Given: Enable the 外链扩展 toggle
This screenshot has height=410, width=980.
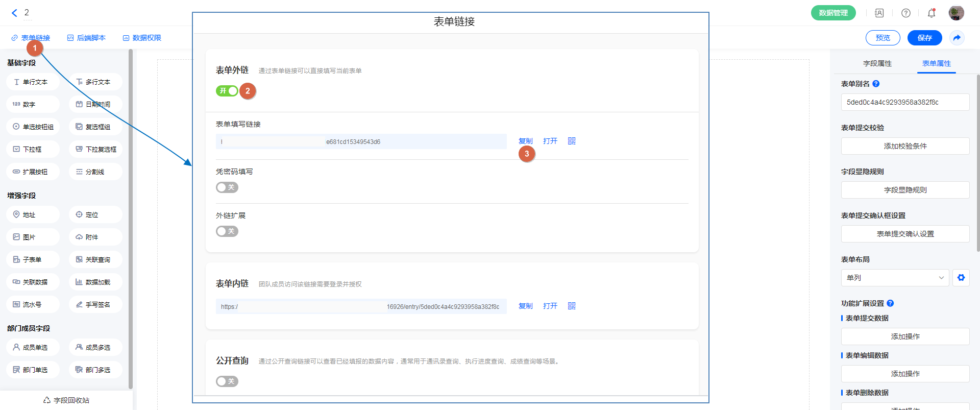Looking at the screenshot, I should 227,231.
